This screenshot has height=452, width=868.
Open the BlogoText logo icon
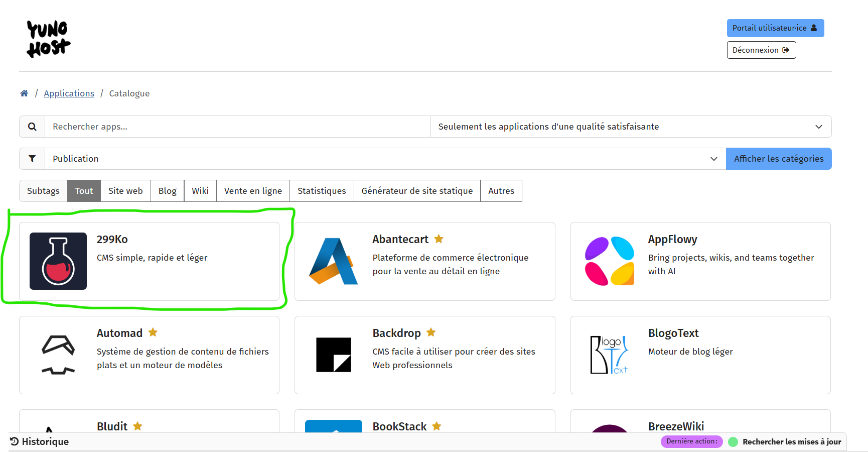point(610,355)
